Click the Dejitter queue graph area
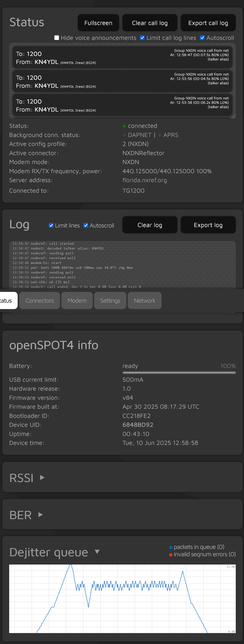244x644 pixels. click(122, 598)
